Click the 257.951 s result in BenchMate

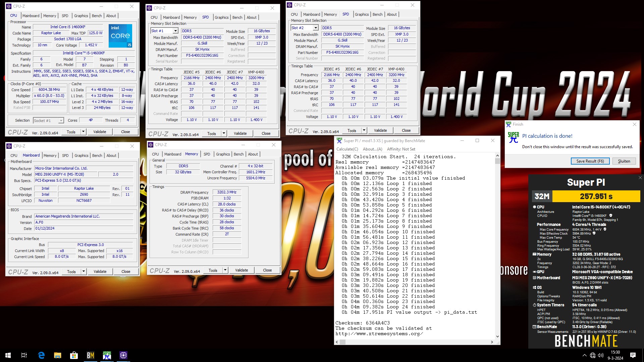point(596,196)
